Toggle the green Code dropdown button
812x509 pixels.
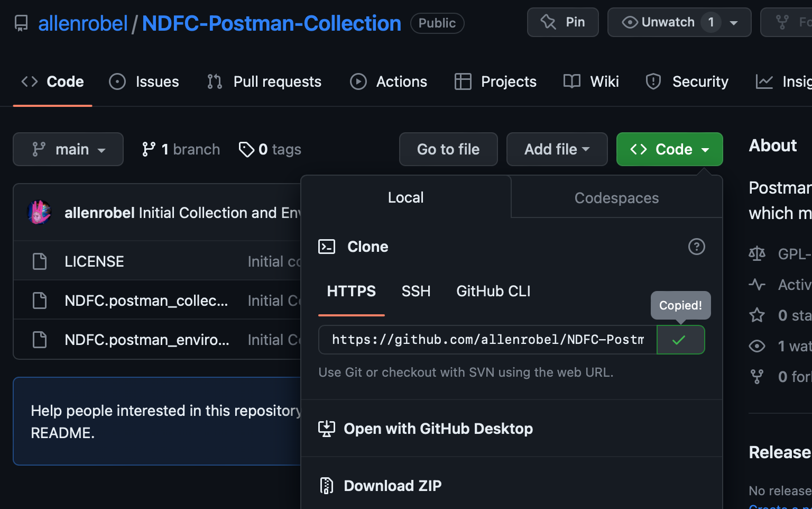tap(670, 149)
